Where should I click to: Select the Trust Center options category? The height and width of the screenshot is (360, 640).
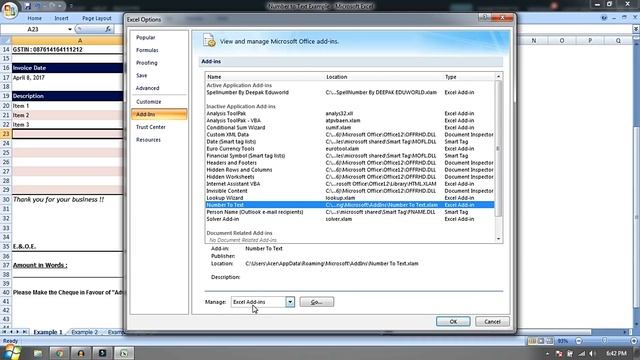(x=159, y=127)
